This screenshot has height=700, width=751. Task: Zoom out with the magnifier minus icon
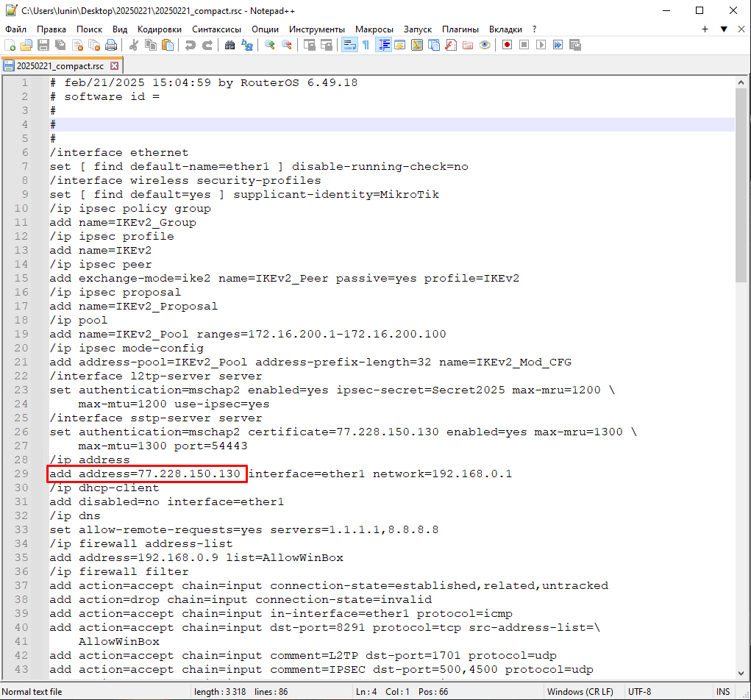click(x=286, y=45)
